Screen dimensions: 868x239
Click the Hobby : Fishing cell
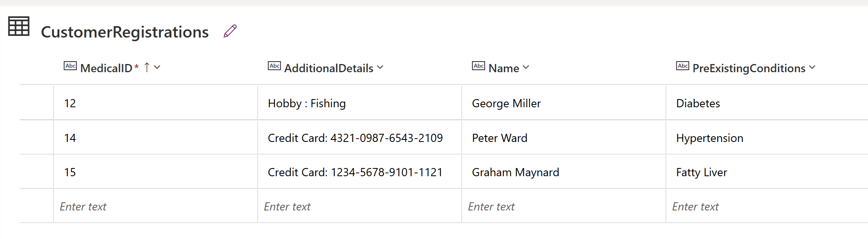[x=307, y=104]
